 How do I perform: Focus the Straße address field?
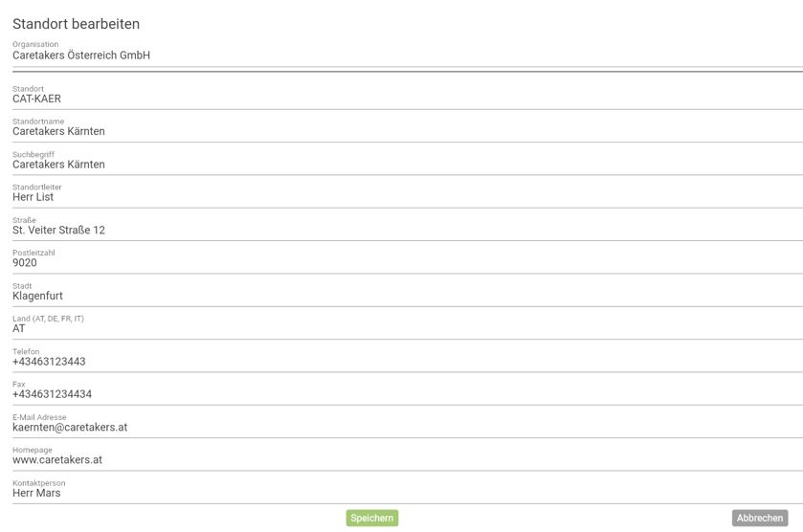pos(402,231)
